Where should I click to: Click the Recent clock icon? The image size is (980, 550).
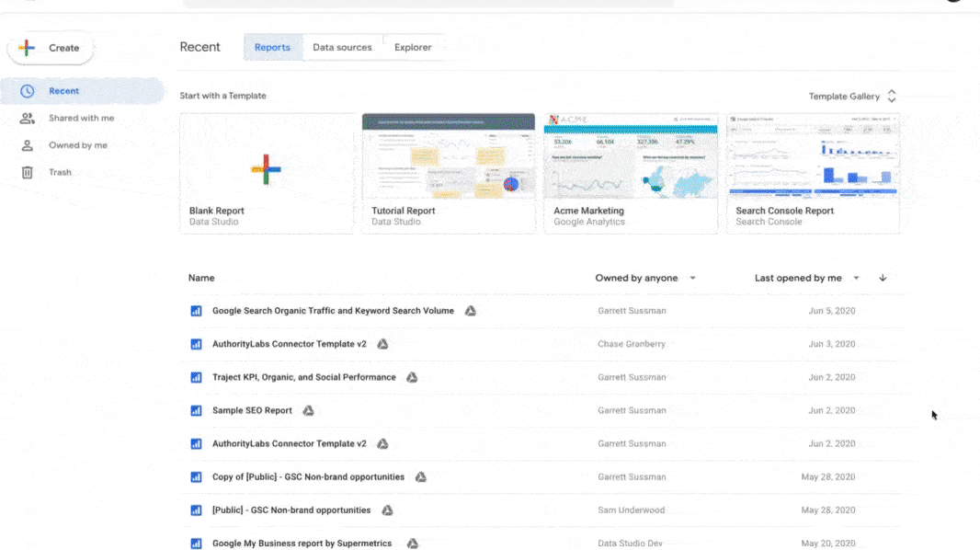(x=27, y=91)
